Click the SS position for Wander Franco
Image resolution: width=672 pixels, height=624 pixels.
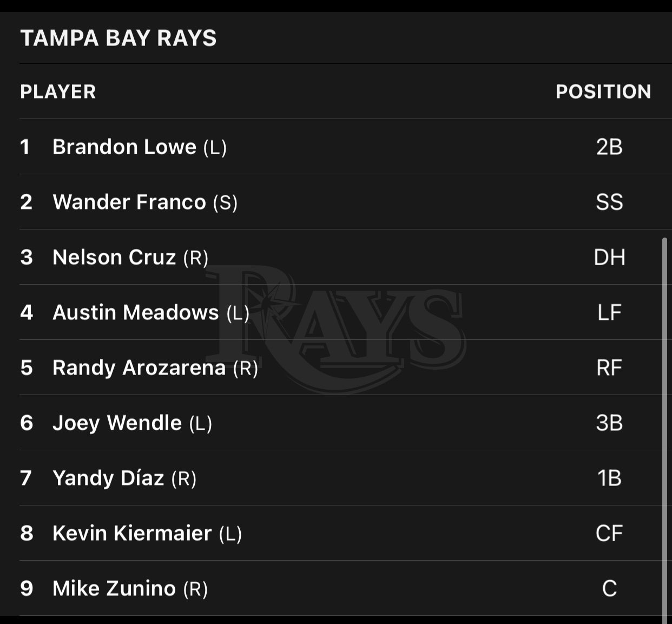coord(609,202)
